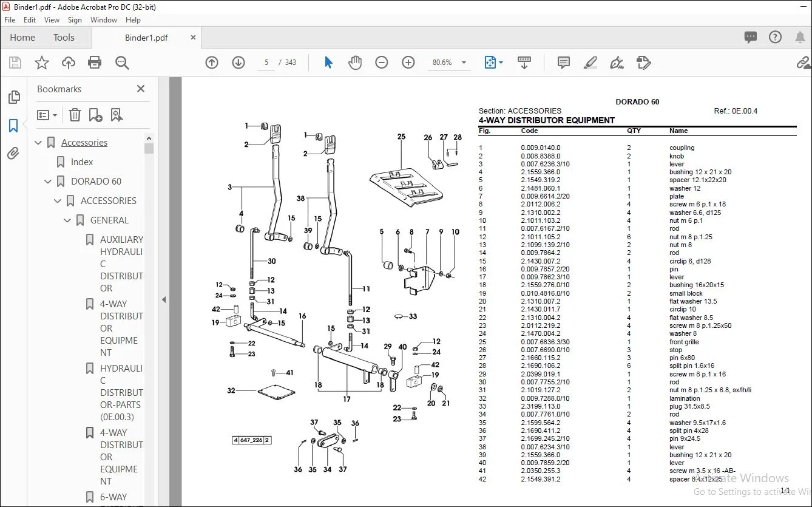Image resolution: width=812 pixels, height=507 pixels.
Task: Open the find text magnifier tool
Action: 122,63
